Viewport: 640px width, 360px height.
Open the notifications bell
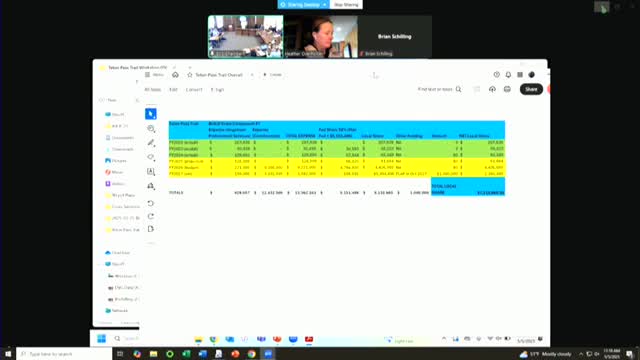click(x=508, y=75)
